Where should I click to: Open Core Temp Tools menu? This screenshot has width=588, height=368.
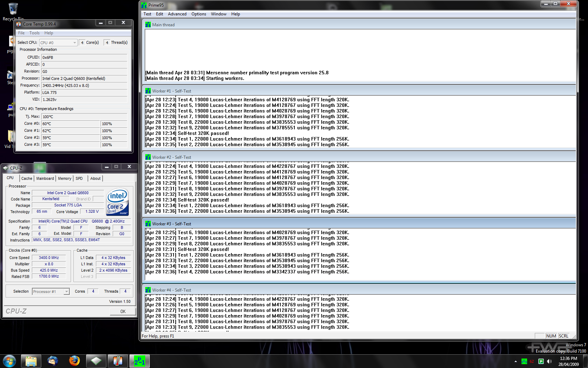point(34,33)
